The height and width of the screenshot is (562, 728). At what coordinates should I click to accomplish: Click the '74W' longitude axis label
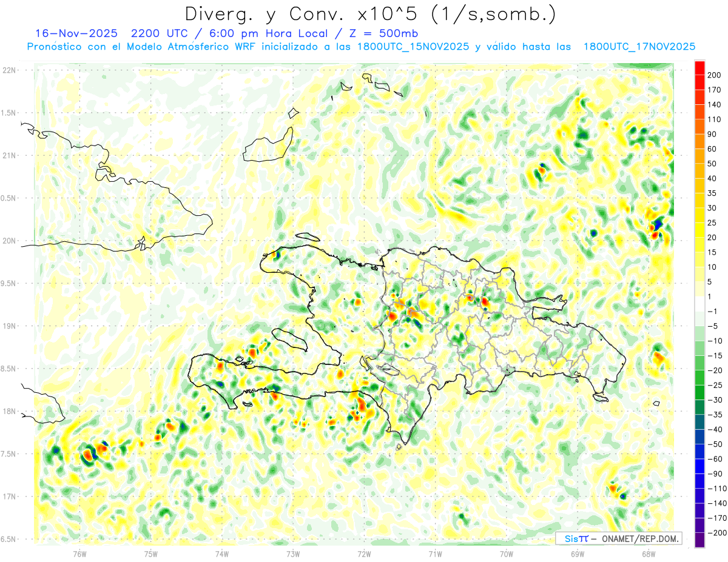tap(221, 554)
